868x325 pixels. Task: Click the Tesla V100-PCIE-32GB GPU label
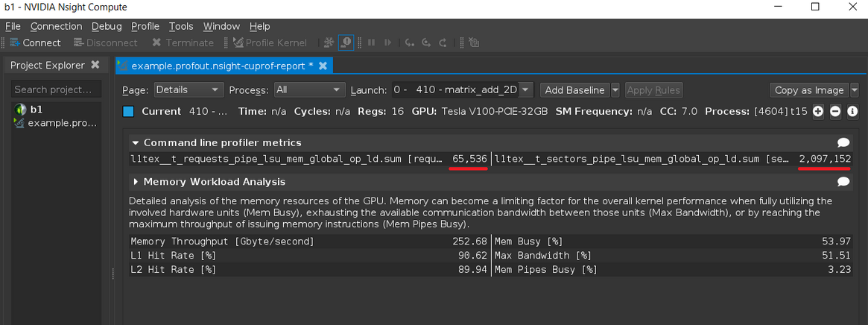pos(495,111)
